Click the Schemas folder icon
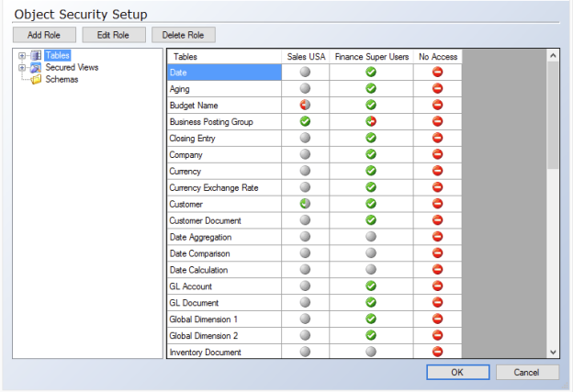Screen dimensions: 573x392 click(x=36, y=79)
